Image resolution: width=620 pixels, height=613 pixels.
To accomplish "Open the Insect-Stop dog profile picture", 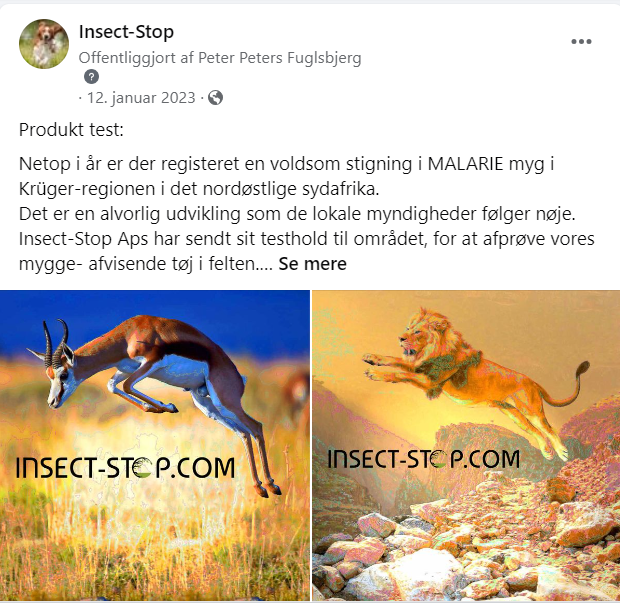I will (44, 44).
